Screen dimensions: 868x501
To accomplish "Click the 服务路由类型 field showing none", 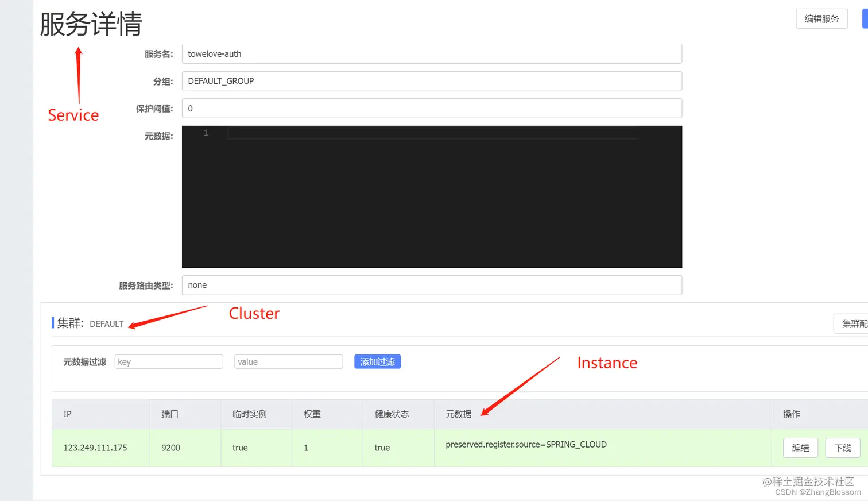I will (x=432, y=285).
